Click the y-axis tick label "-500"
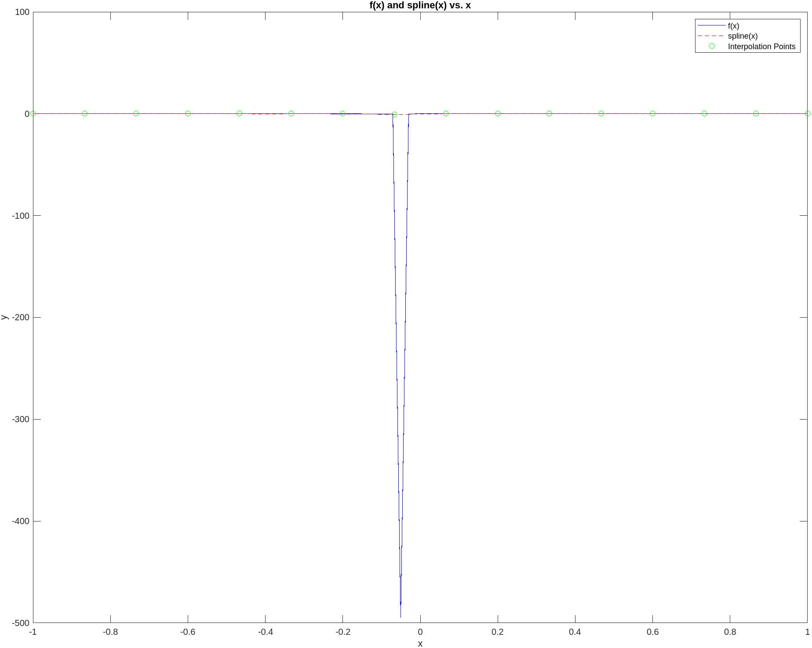The width and height of the screenshot is (812, 648). tap(21, 623)
